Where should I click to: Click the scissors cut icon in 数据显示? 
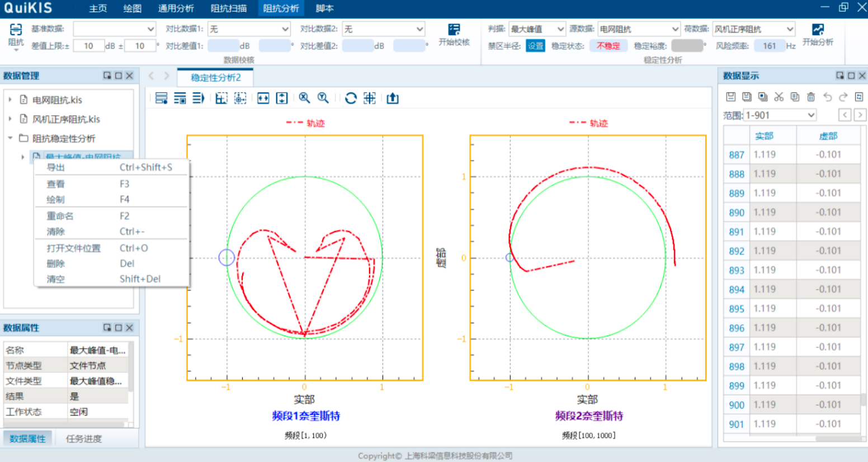coord(779,97)
